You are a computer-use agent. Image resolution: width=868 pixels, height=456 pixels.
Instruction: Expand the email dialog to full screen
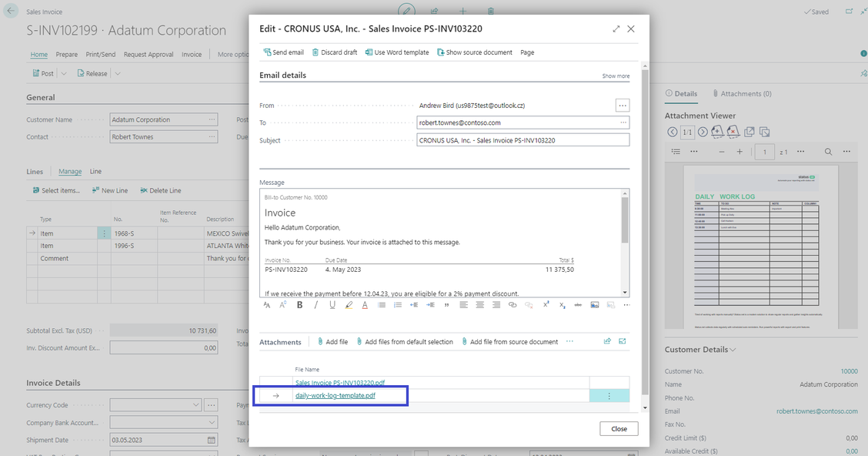[616, 28]
